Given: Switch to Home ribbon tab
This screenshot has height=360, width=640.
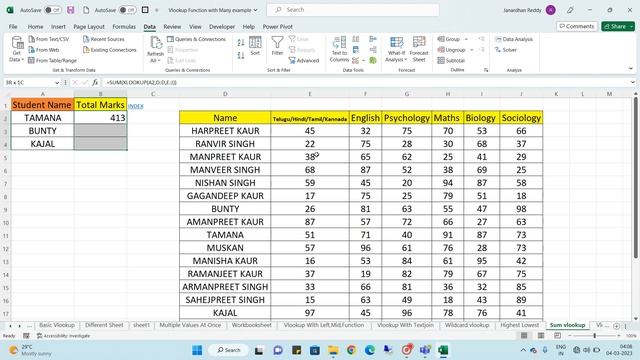Looking at the screenshot, I should 36,27.
